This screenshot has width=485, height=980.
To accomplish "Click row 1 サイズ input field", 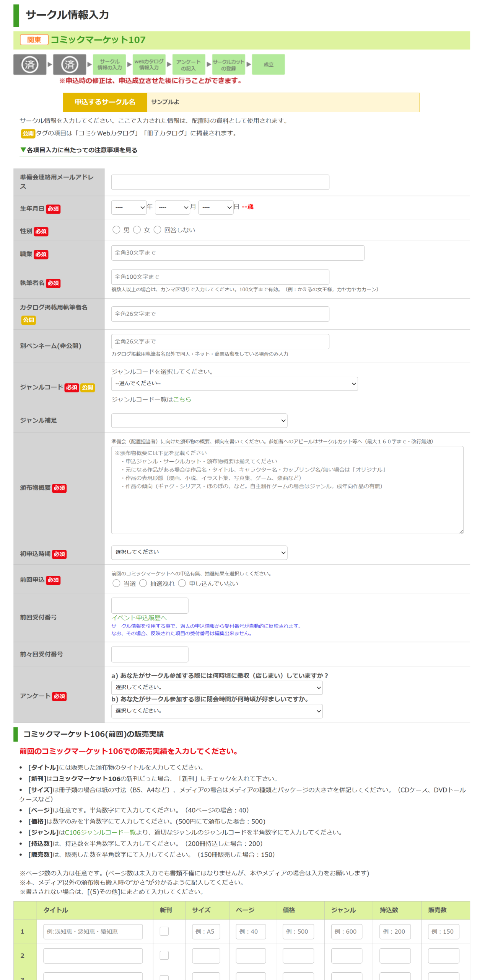I will 206,931.
